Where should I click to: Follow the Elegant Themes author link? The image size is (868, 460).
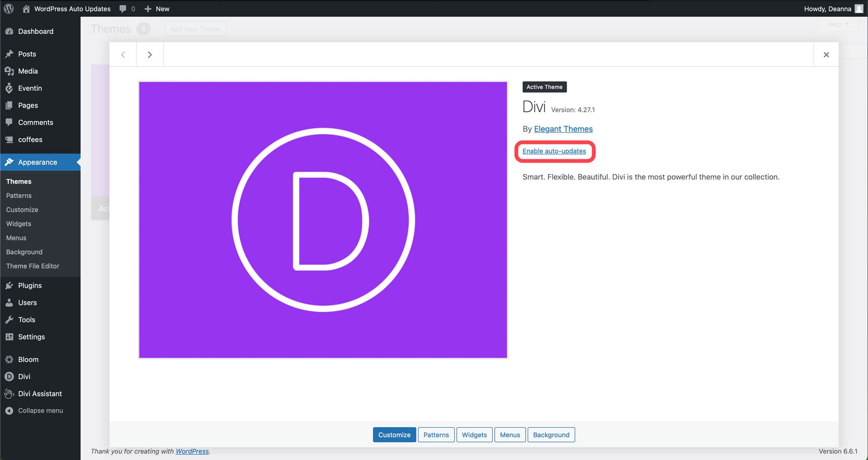[563, 129]
